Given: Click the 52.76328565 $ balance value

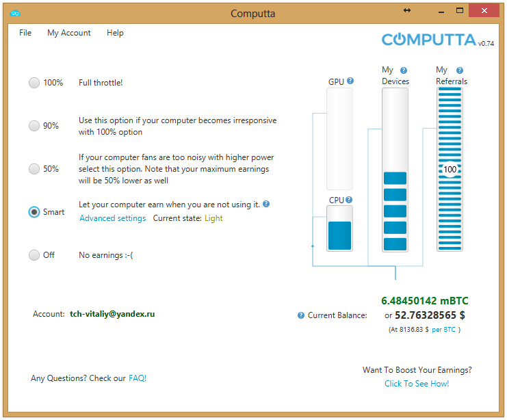Looking at the screenshot, I should pos(430,315).
